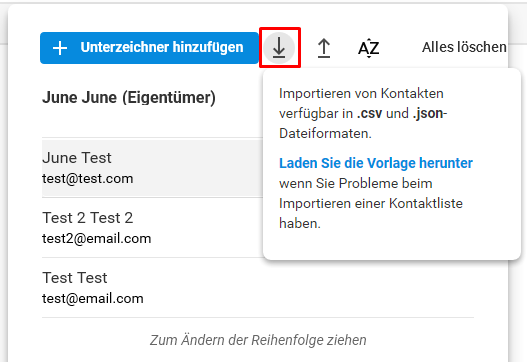Click the Importieren von Kontakten tooltip text
Viewport: 527px width, 362px height.
(361, 93)
